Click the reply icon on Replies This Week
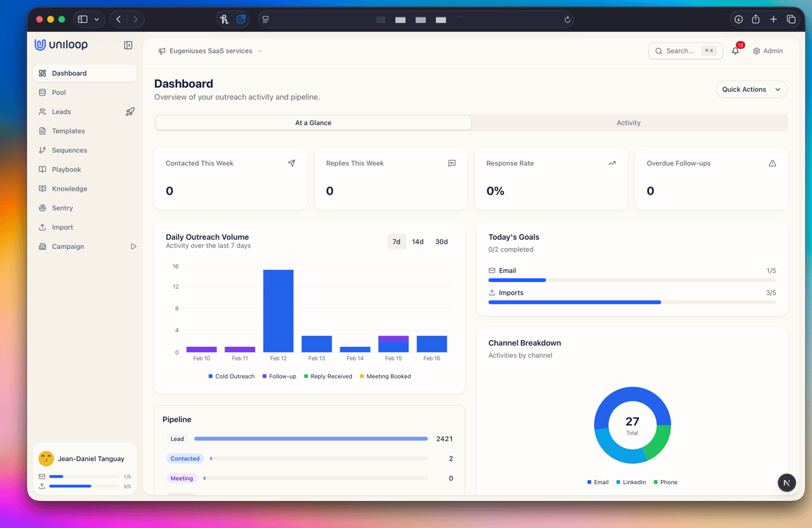 tap(452, 163)
